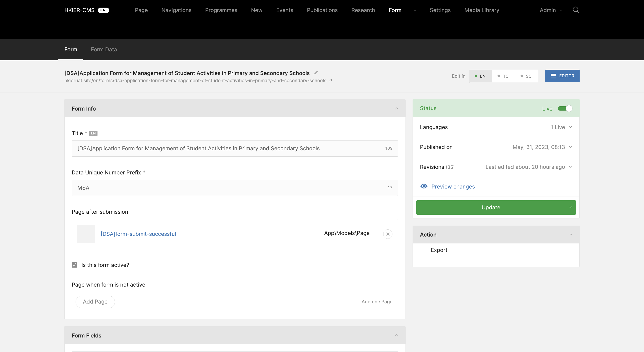Expand the Languages dropdown
The height and width of the screenshot is (352, 644).
(x=570, y=127)
